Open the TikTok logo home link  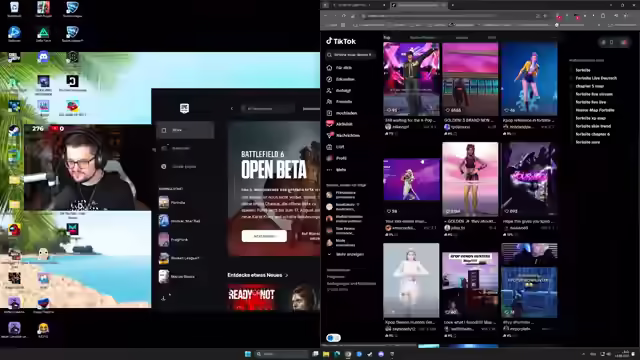tap(341, 41)
